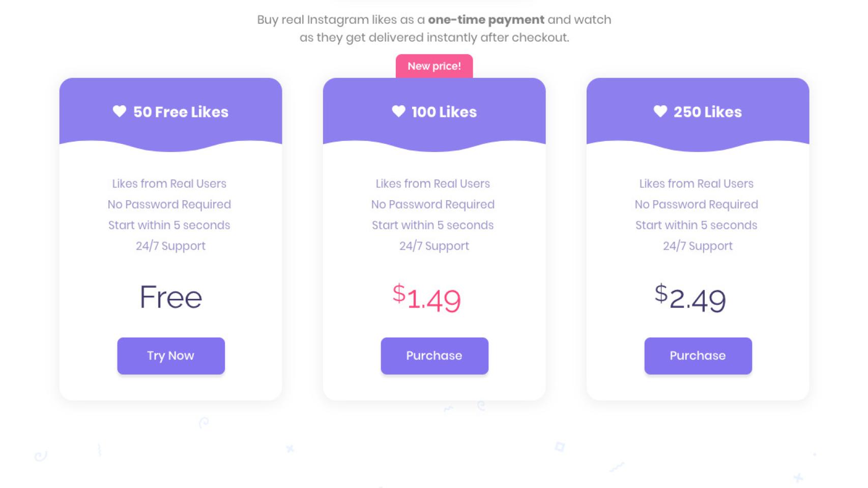Select the 100 Likes card heading
This screenshot has width=868, height=488.
(444, 112)
